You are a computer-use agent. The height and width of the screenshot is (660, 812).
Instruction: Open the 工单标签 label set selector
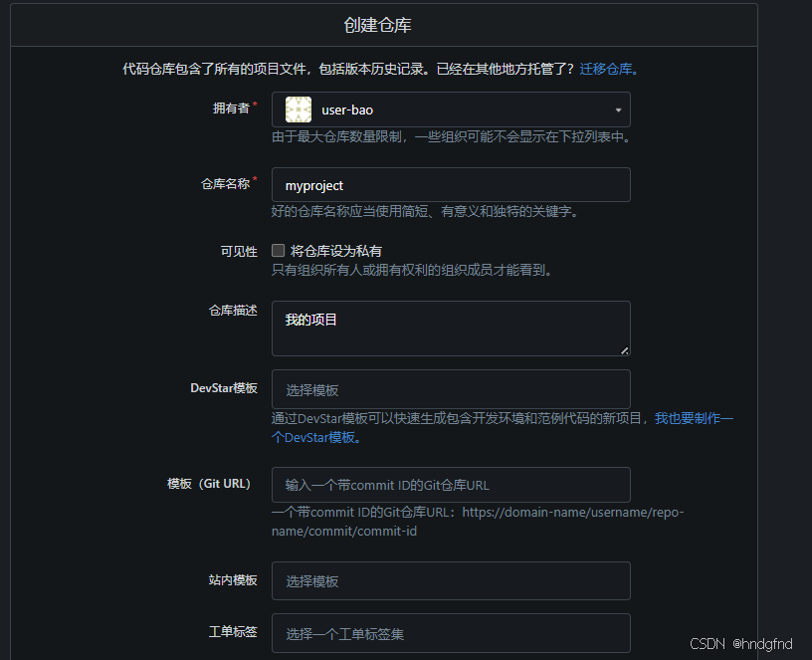(x=450, y=632)
